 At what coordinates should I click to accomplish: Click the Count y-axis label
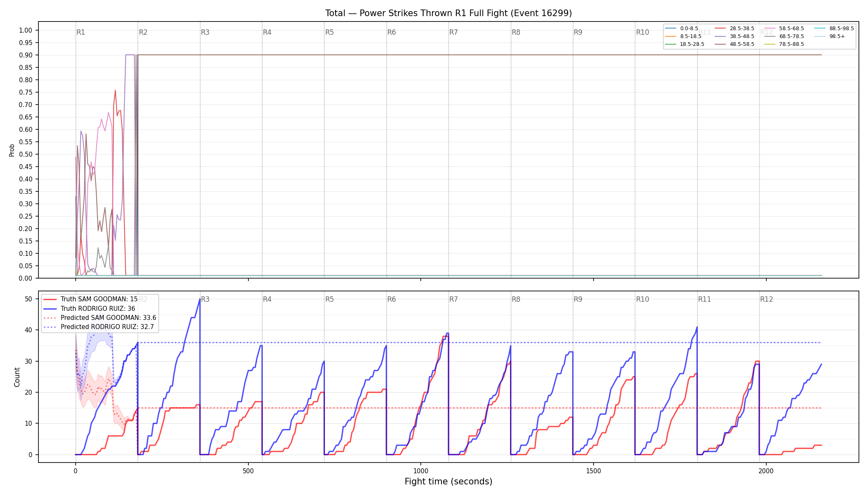click(17, 377)
